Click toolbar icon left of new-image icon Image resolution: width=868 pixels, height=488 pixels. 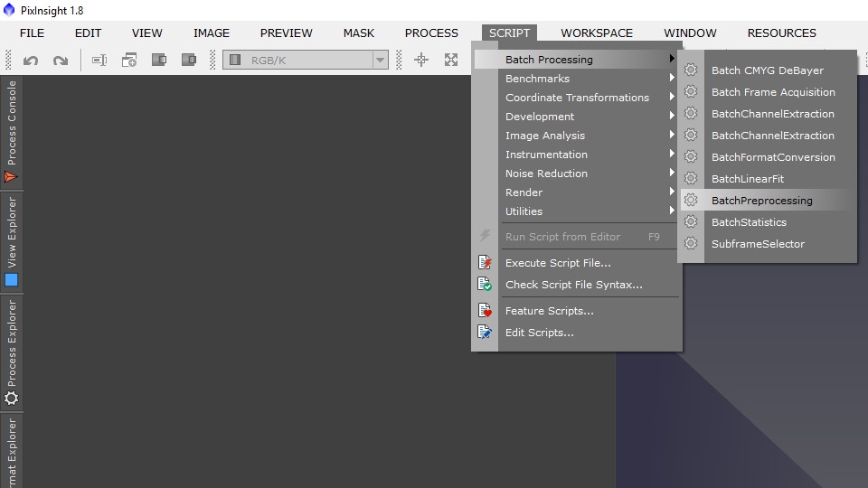pyautogui.click(x=99, y=60)
